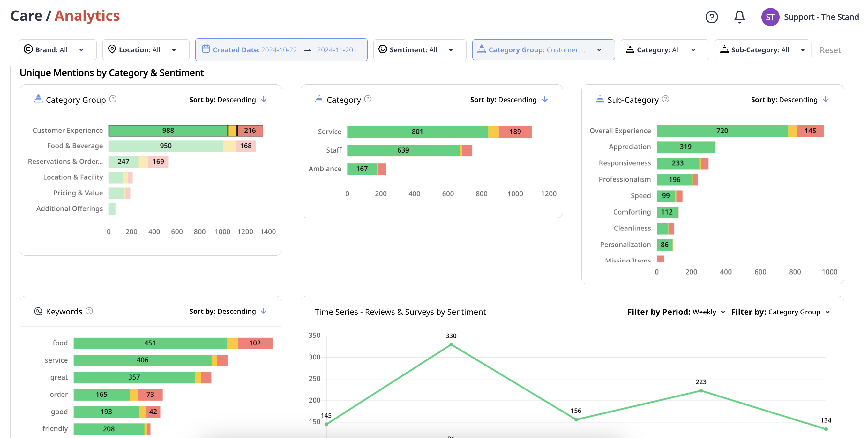Click the 330 peak data point
Image resolution: width=868 pixels, height=438 pixels.
point(451,344)
